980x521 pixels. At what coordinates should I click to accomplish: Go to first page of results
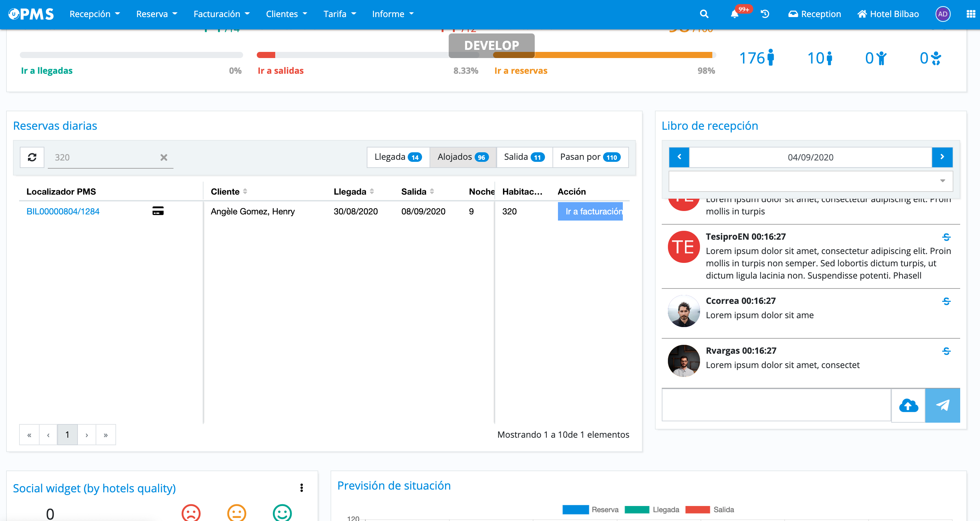tap(29, 435)
